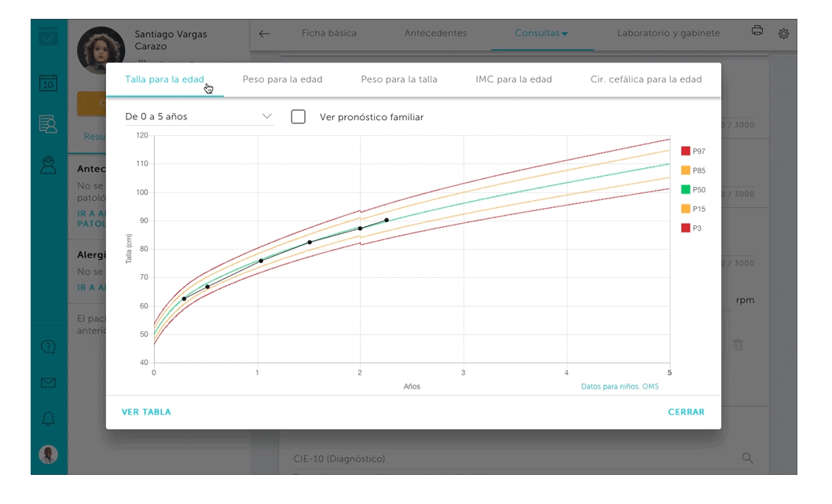Switch to Peso para la talla tab
This screenshot has width=832, height=504.
click(x=399, y=79)
